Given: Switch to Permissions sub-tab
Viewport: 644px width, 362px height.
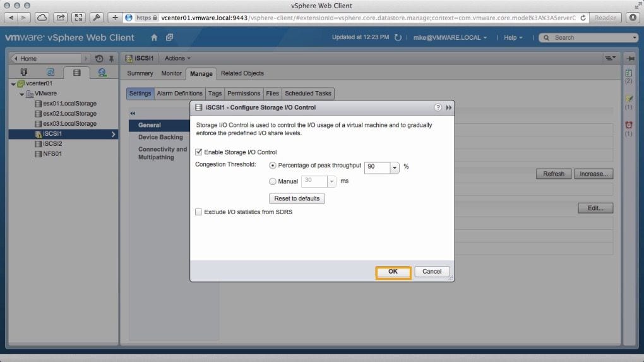Looking at the screenshot, I should (x=244, y=94).
